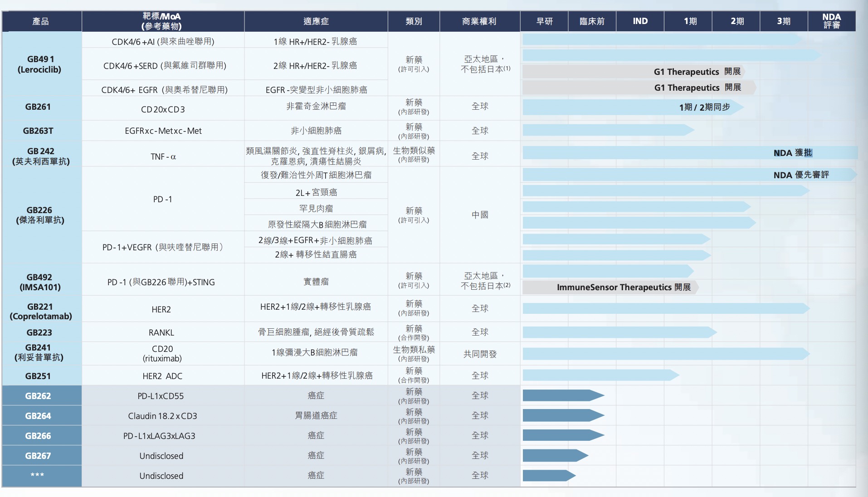Select the IND stage header
The width and height of the screenshot is (868, 497).
click(x=640, y=21)
